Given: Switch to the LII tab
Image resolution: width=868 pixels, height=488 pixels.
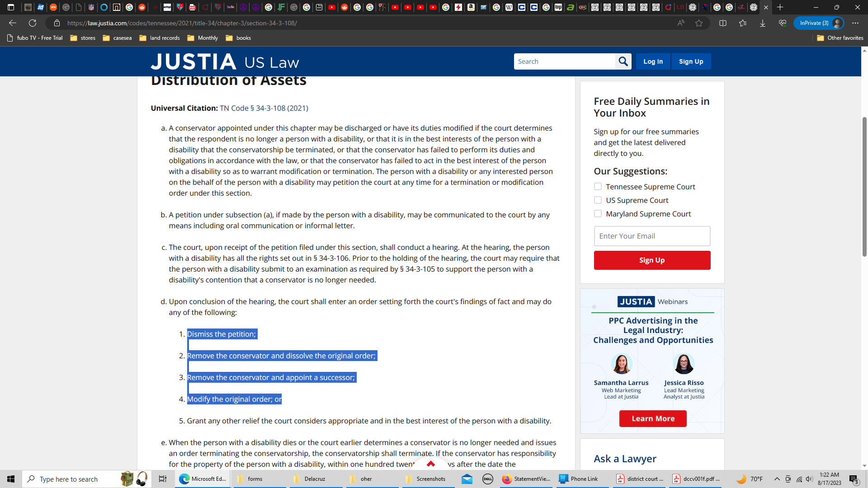Looking at the screenshot, I should point(680,7).
